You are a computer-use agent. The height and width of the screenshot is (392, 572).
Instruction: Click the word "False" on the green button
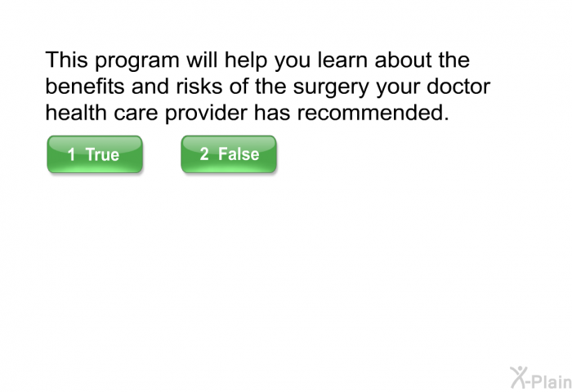point(239,154)
